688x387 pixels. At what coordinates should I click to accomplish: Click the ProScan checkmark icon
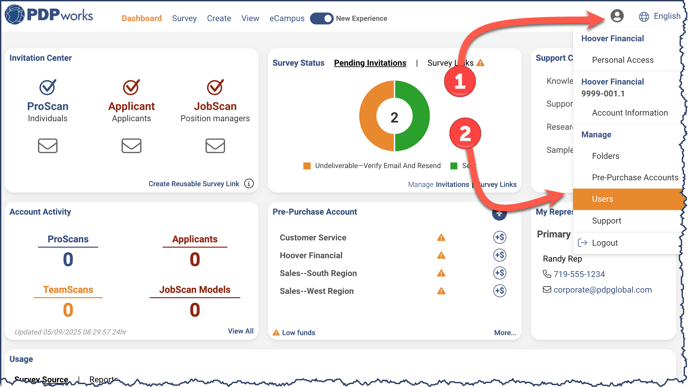coord(47,87)
